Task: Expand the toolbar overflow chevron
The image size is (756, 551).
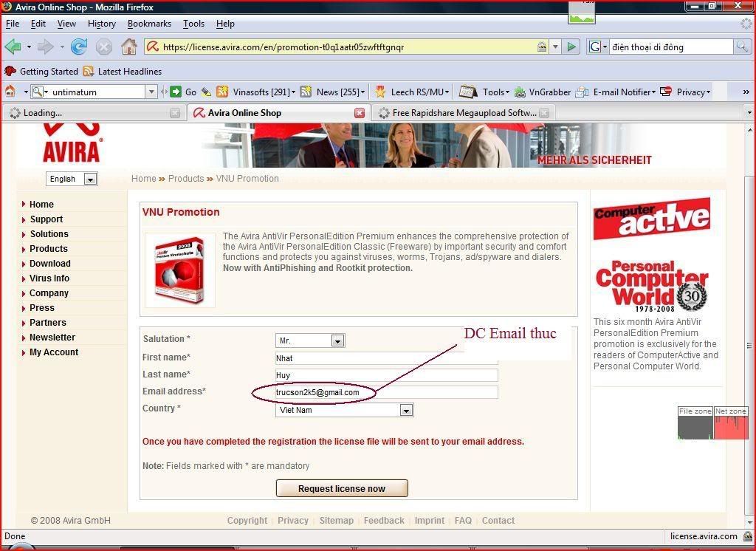Action: (746, 92)
